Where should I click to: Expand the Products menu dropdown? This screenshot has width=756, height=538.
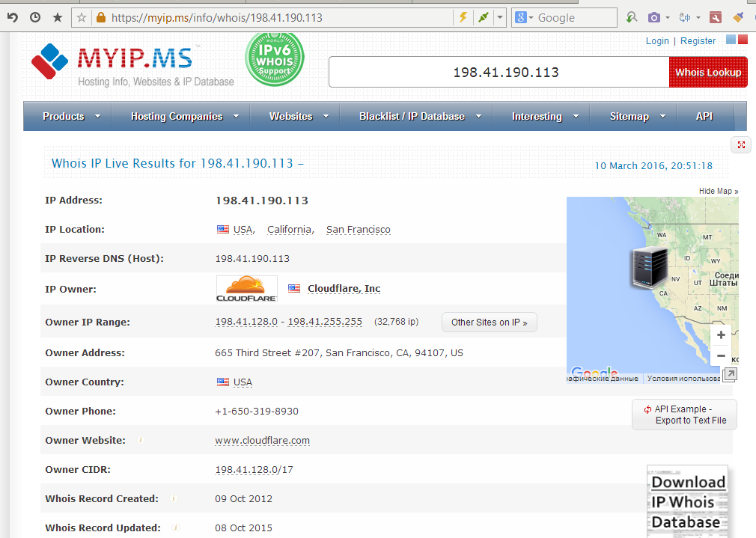(x=67, y=116)
